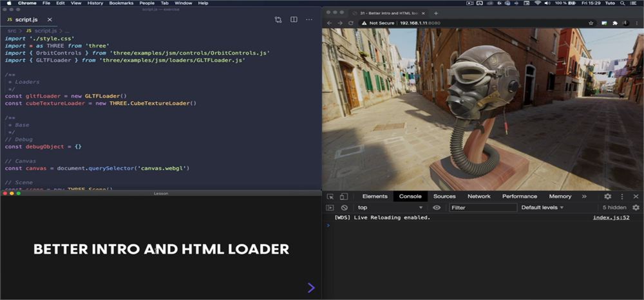Viewport: 644px width, 300px height.
Task: Switch to the Elements DevTools tab
Action: click(375, 196)
